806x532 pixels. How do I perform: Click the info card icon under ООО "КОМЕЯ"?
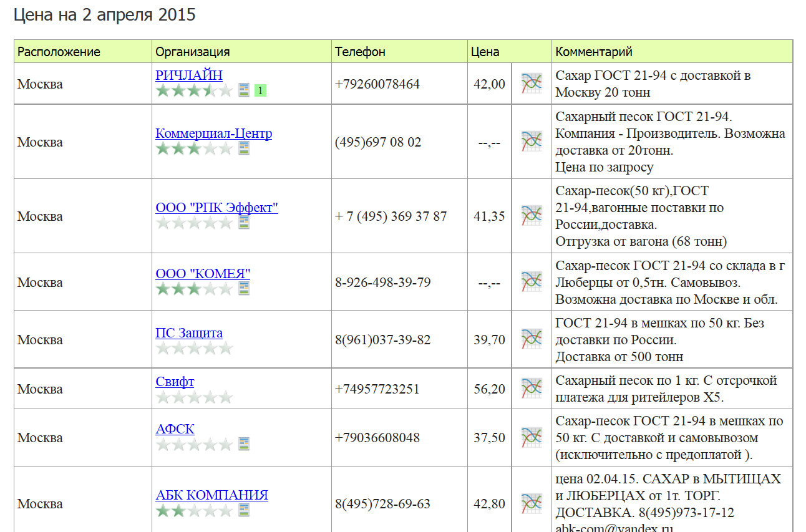[x=244, y=289]
